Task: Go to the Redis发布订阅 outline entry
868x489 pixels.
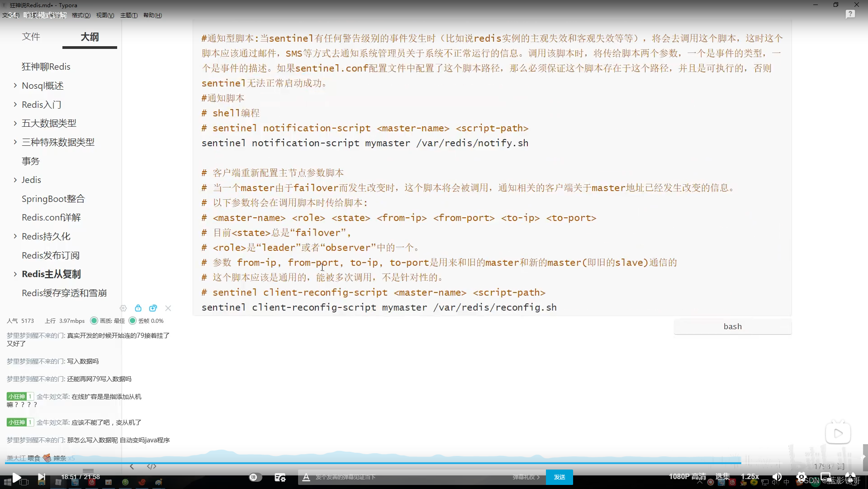Action: 51,255
